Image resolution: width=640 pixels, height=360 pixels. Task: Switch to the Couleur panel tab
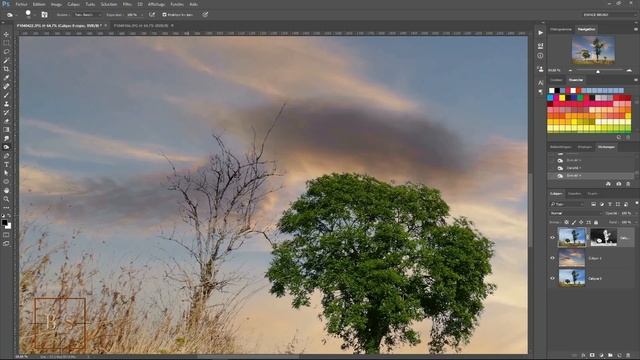[x=556, y=80]
